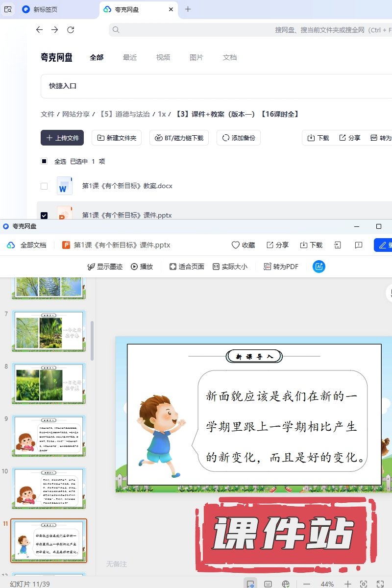Check the 教案.docx file checkbox
The width and height of the screenshot is (392, 588).
click(x=44, y=186)
